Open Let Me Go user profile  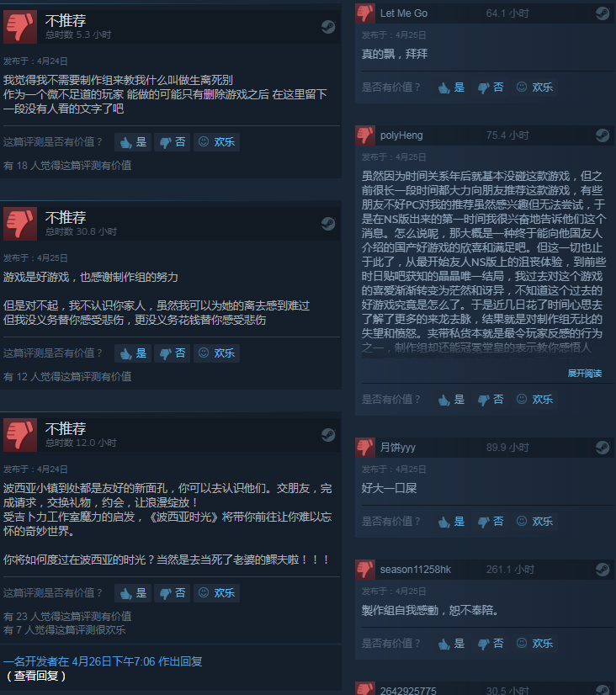[x=404, y=13]
